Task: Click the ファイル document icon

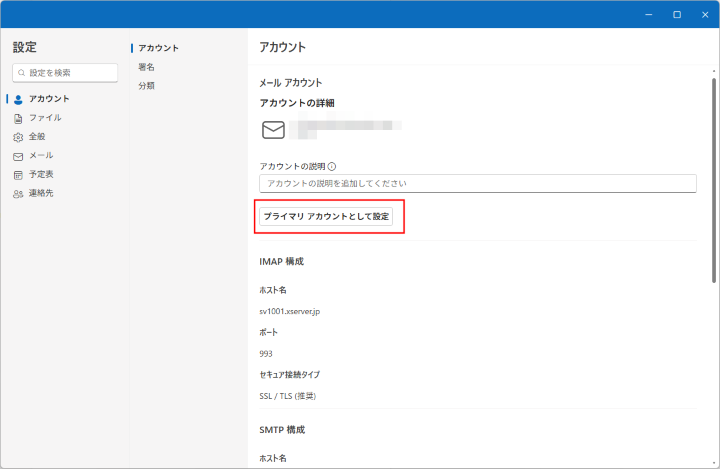Action: click(18, 119)
